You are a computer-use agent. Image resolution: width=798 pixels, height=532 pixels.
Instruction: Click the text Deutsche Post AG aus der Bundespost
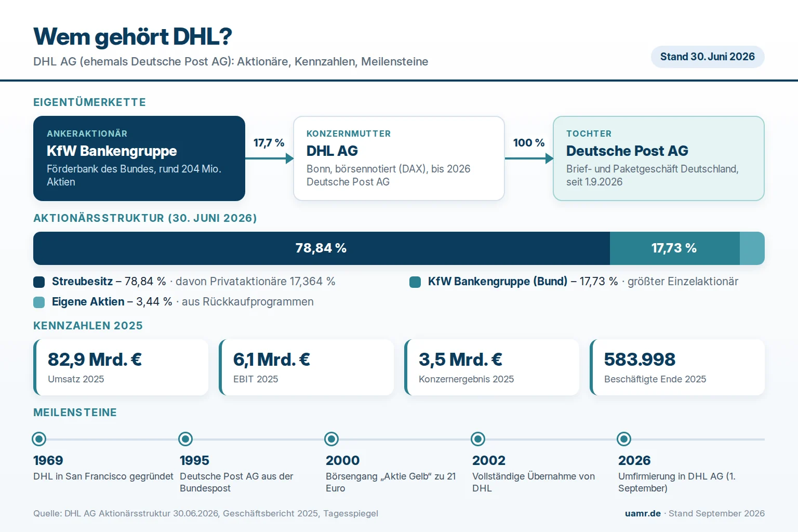(236, 482)
